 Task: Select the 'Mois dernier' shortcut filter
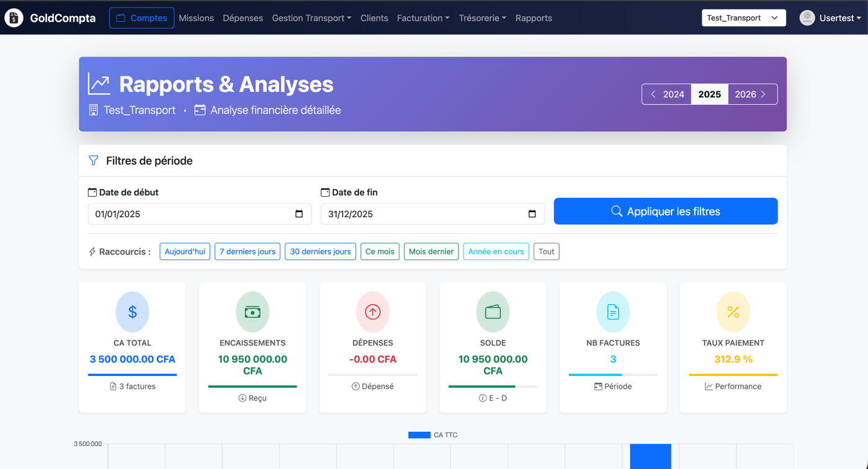(431, 251)
